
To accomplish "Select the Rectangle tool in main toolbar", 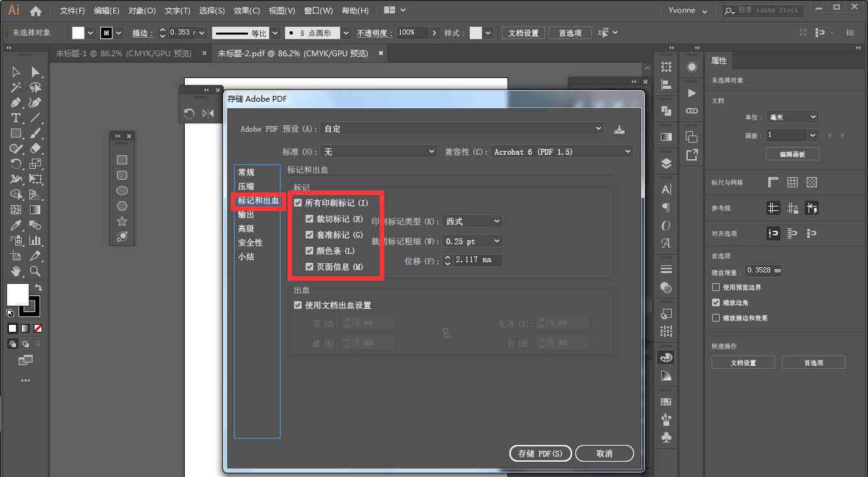I will point(16,133).
